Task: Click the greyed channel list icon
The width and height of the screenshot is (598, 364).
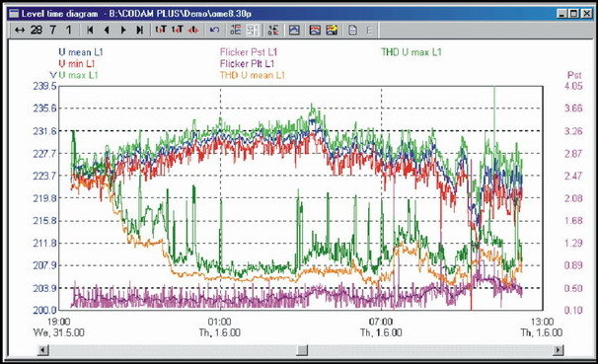Action: click(253, 31)
